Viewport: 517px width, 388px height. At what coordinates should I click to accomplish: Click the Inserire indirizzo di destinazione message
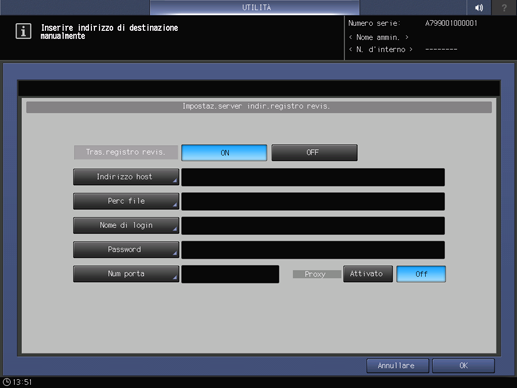[109, 32]
